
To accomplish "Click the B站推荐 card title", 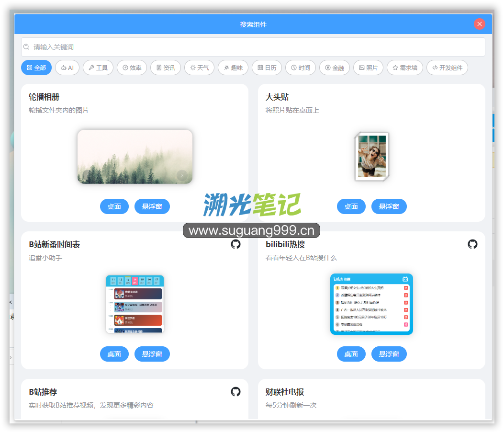I will pos(43,392).
